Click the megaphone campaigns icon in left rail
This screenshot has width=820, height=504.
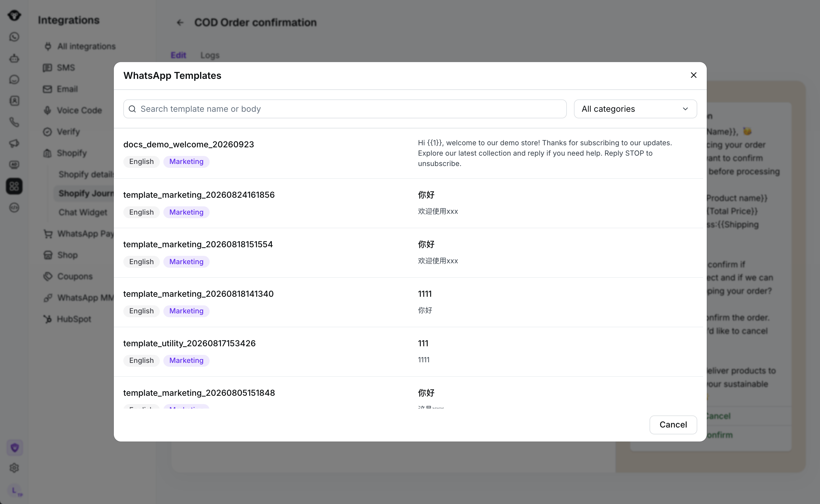[x=14, y=143]
